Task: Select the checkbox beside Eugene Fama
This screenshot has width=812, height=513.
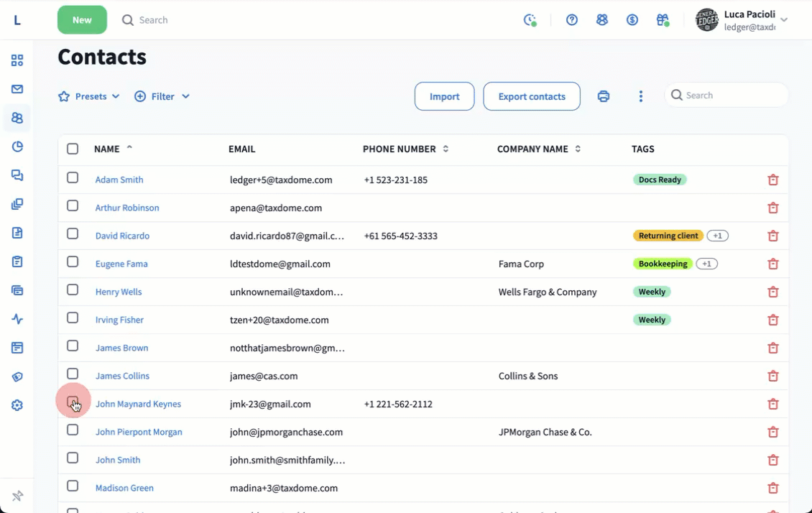Action: pos(73,262)
